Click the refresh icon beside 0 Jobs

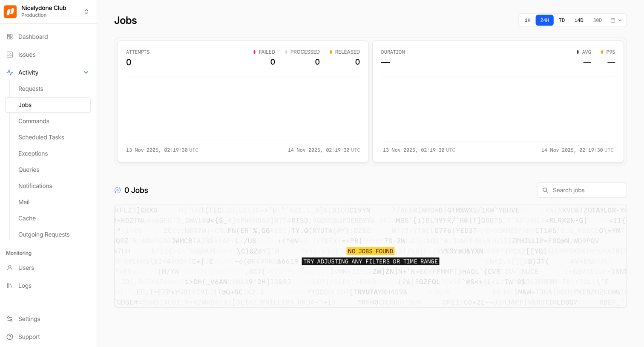point(118,190)
